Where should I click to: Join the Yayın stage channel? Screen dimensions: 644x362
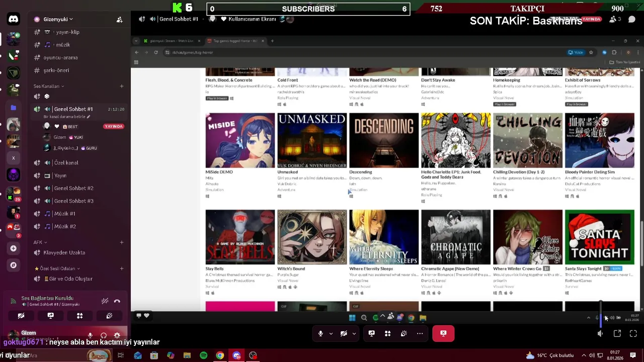79,175
